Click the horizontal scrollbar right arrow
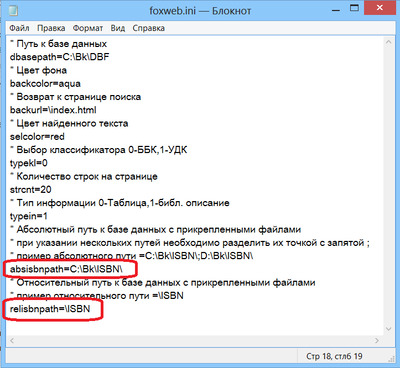 coord(377,340)
